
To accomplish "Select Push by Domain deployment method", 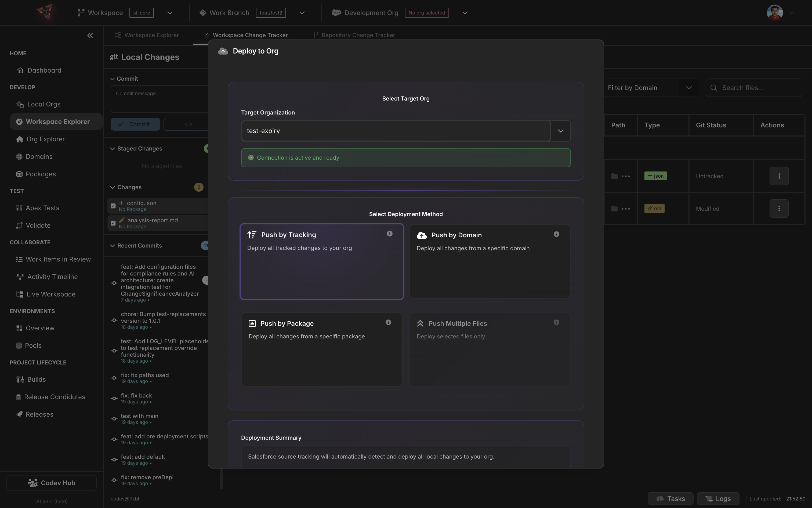I will pyautogui.click(x=490, y=261).
